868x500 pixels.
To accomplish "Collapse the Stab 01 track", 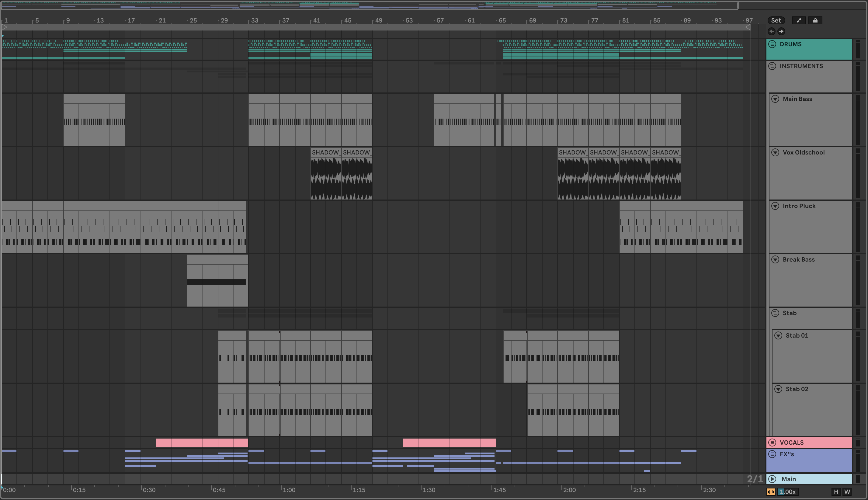I will point(778,335).
